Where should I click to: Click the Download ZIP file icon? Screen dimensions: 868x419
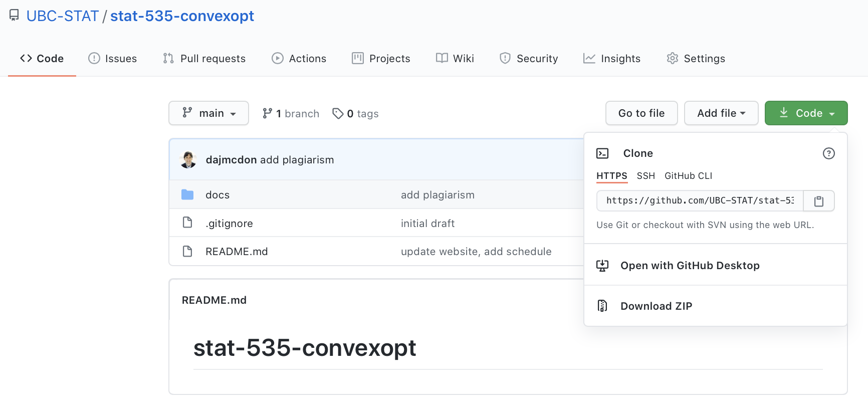[x=602, y=306]
